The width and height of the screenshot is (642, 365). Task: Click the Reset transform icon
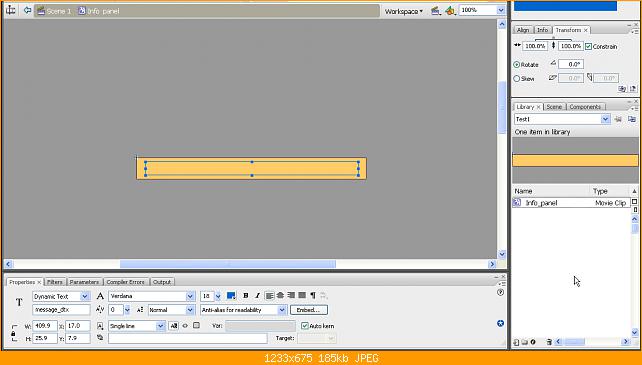[x=633, y=88]
